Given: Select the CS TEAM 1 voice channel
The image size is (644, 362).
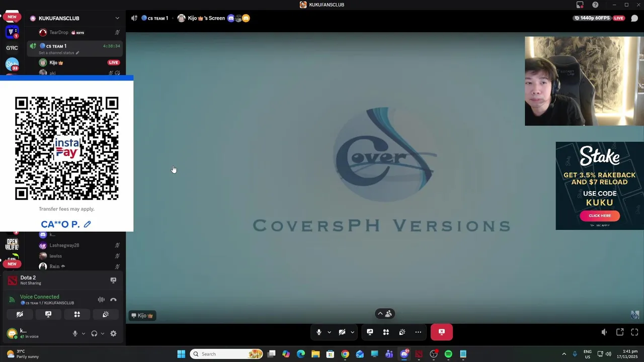Looking at the screenshot, I should pyautogui.click(x=74, y=49).
